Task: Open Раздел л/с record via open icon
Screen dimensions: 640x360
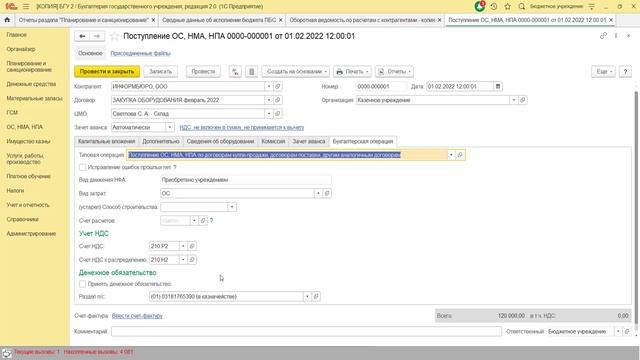Action: pos(316,296)
